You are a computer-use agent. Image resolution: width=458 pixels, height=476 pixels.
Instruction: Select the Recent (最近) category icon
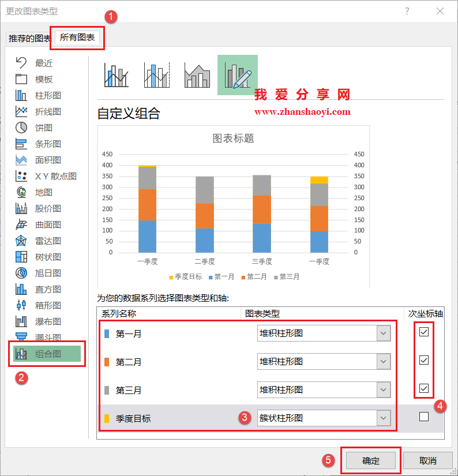(x=21, y=63)
